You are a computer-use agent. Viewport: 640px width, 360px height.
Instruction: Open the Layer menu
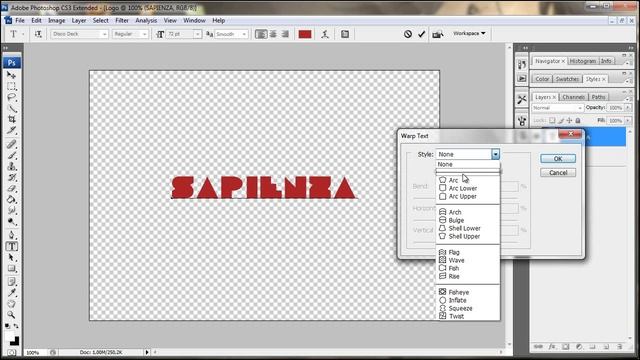[79, 20]
